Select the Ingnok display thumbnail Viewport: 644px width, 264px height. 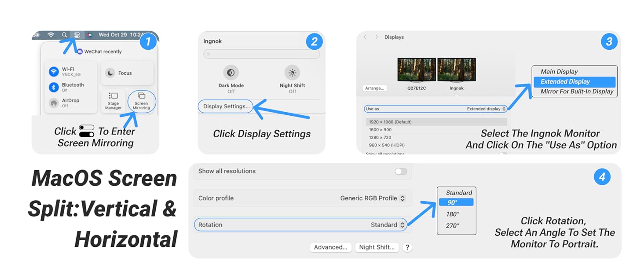pyautogui.click(x=457, y=70)
